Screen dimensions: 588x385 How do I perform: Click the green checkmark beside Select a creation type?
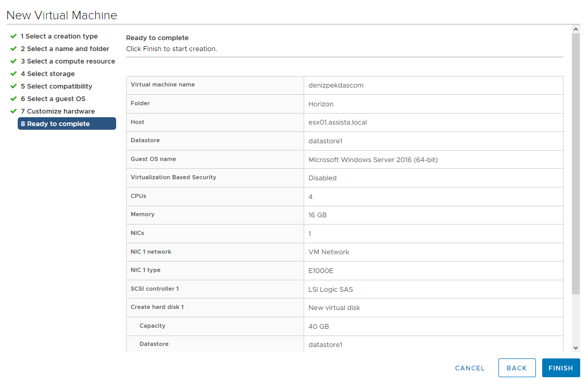pos(14,36)
